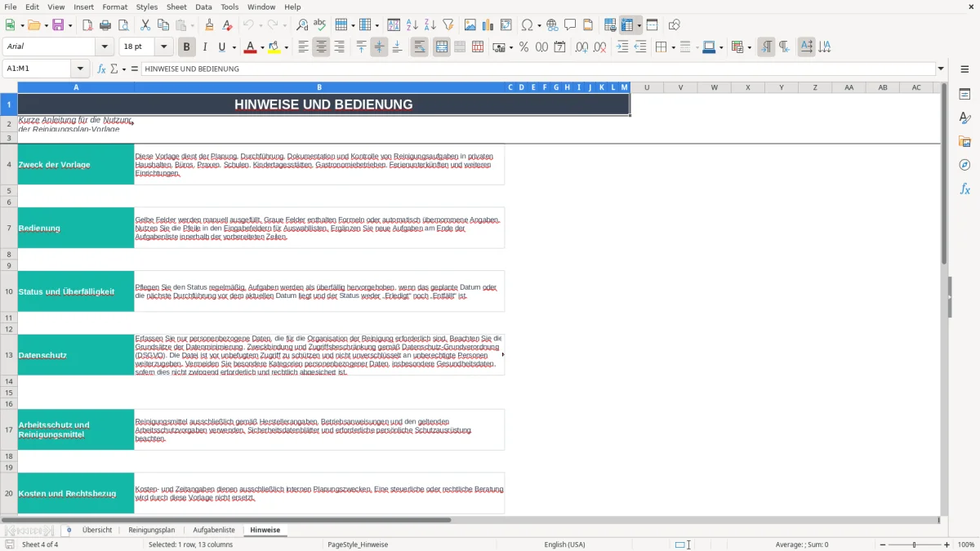
Task: Apply the red font color
Action: [x=250, y=47]
